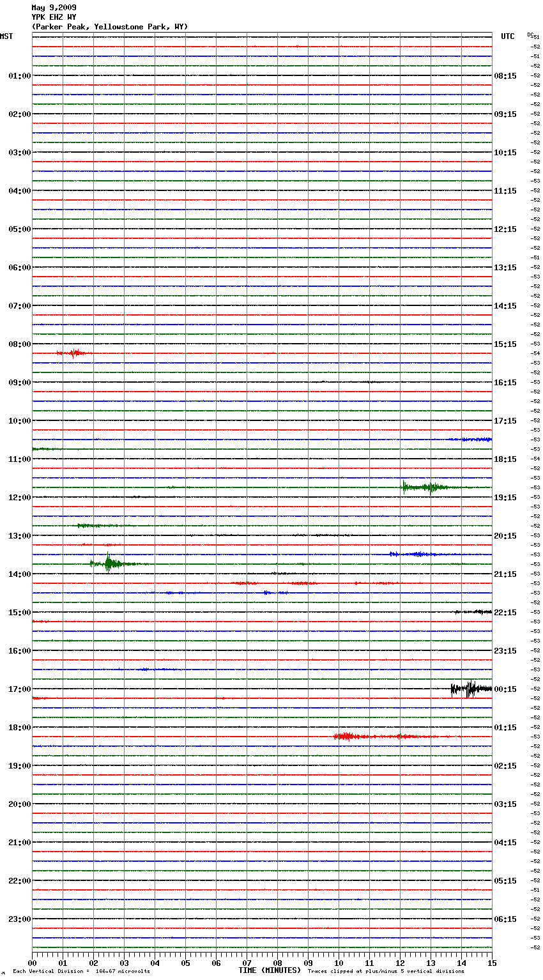The image size is (543, 980).
Task: Click the black signal ending the 15:00 MST trace
Action: [473, 612]
